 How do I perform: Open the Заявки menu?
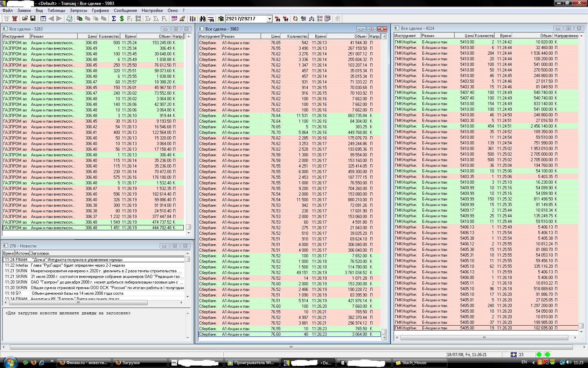pyautogui.click(x=24, y=11)
